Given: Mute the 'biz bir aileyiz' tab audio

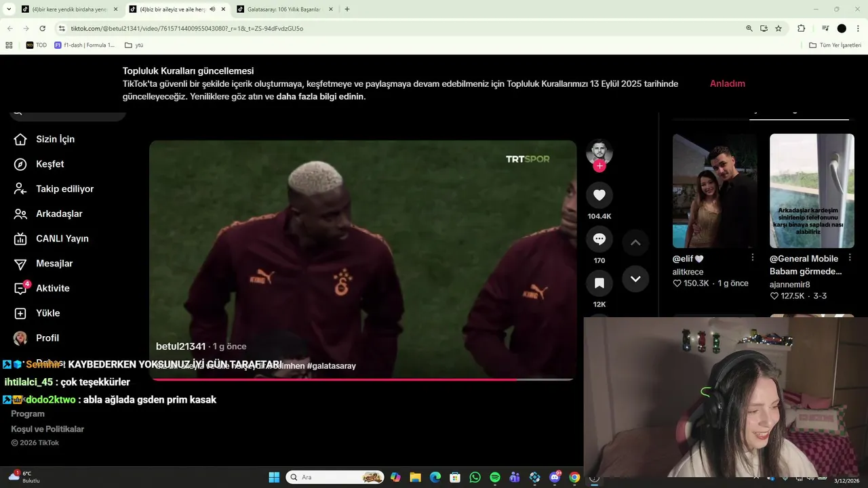Looking at the screenshot, I should 212,9.
